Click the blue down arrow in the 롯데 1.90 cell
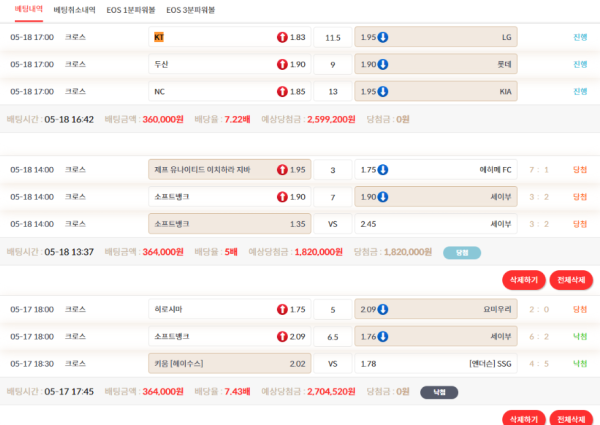This screenshot has height=425, width=600. (x=383, y=64)
